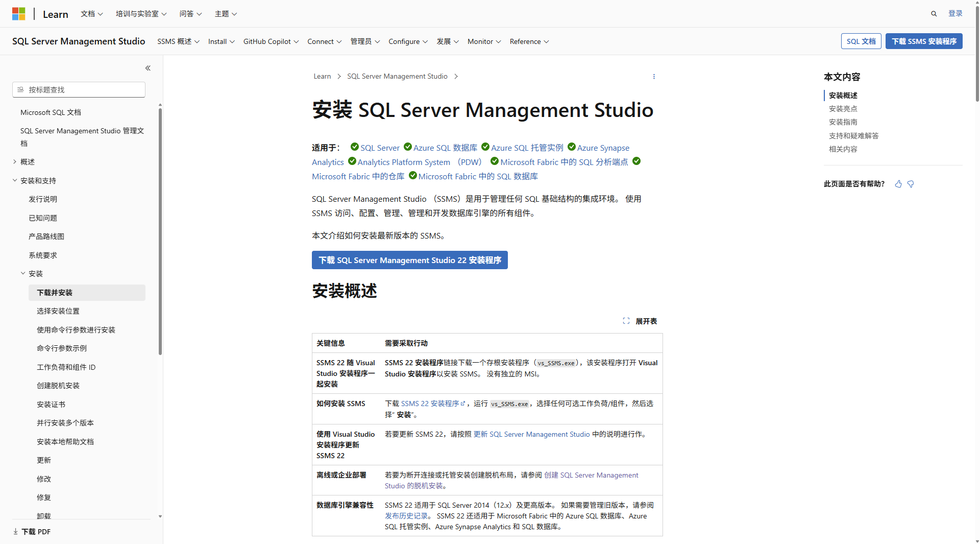Image resolution: width=980 pixels, height=544 pixels.
Task: Open the search magnifier icon
Action: 934,14
